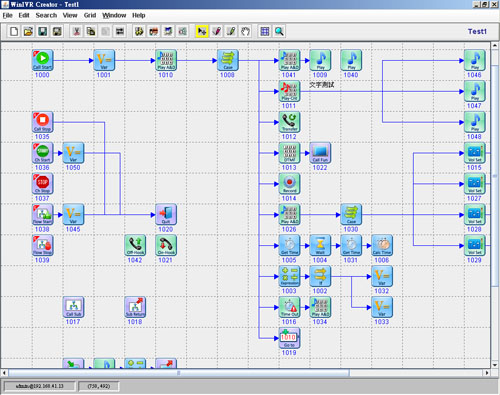Image resolution: width=500 pixels, height=395 pixels.
Task: Click the horizontal scrollbar right arrow
Action: (487, 373)
